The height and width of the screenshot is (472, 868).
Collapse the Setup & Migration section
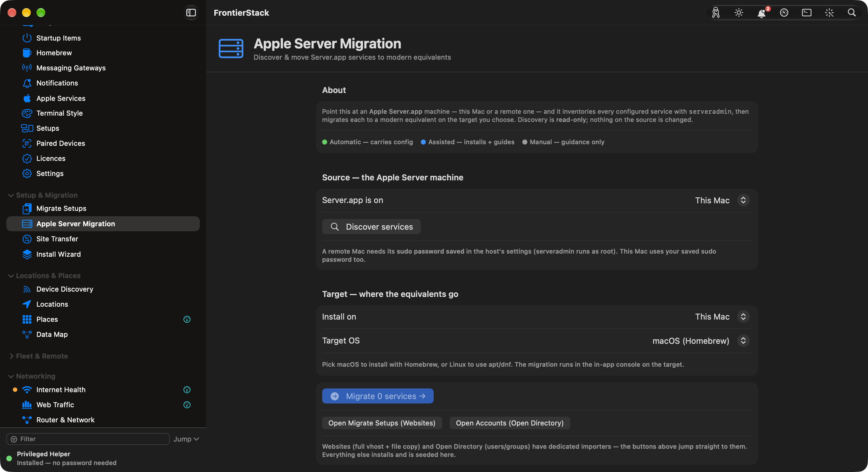[11, 195]
